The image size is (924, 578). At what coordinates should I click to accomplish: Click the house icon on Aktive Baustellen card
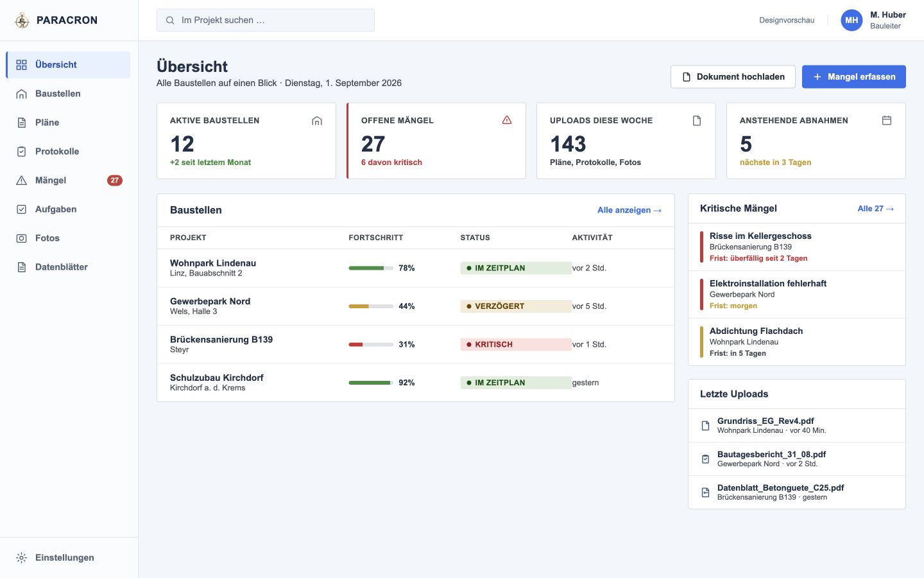pyautogui.click(x=317, y=121)
